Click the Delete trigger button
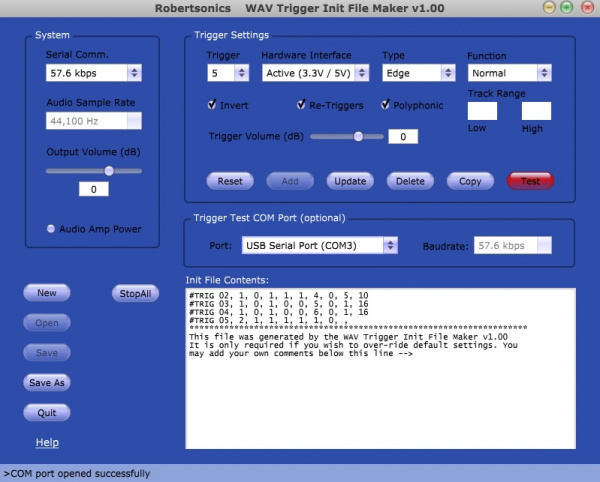This screenshot has height=482, width=600. [410, 181]
